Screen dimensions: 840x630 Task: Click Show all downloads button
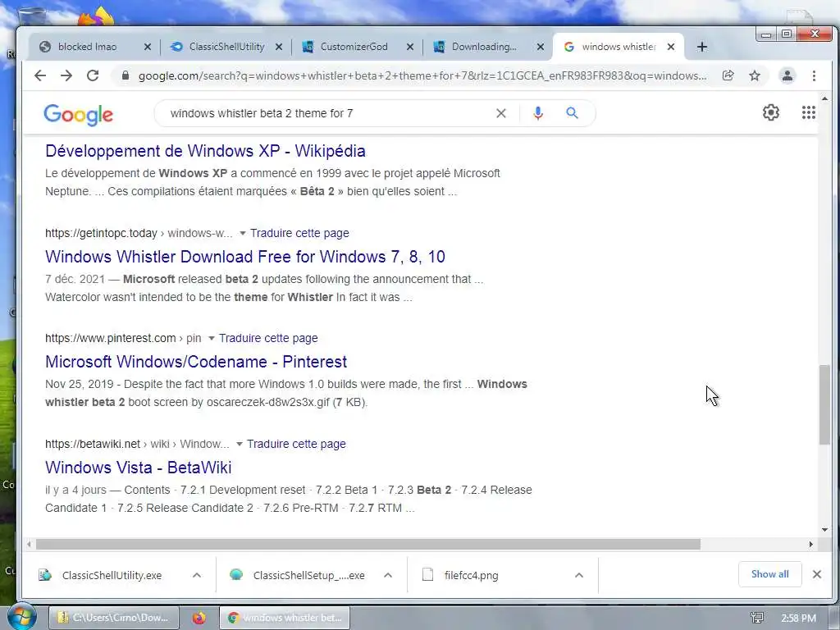[x=769, y=574]
